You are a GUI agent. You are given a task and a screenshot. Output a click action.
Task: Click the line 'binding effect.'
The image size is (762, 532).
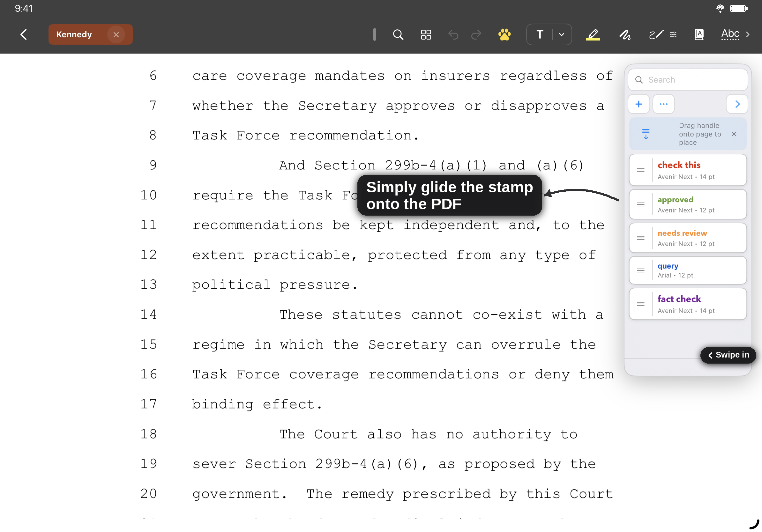pyautogui.click(x=257, y=404)
